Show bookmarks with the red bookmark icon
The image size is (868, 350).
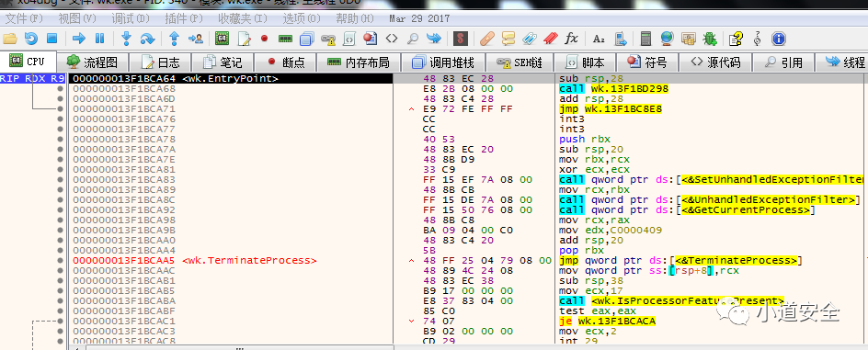point(550,39)
